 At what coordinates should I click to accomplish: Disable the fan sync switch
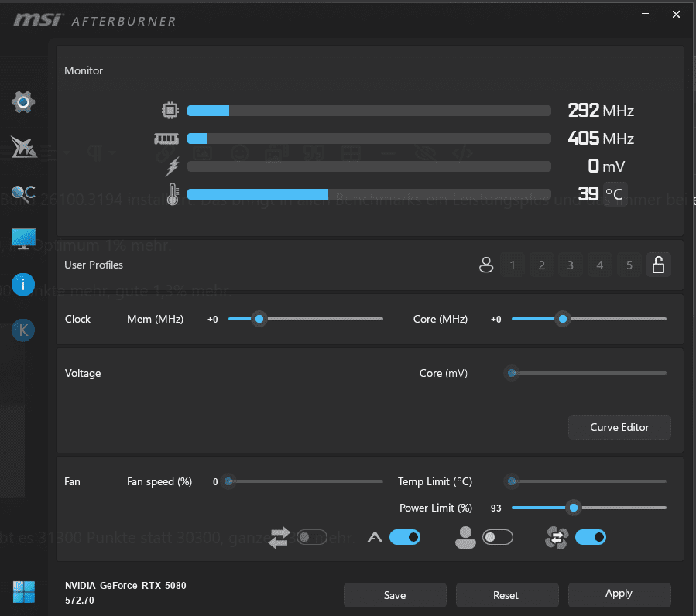(591, 537)
